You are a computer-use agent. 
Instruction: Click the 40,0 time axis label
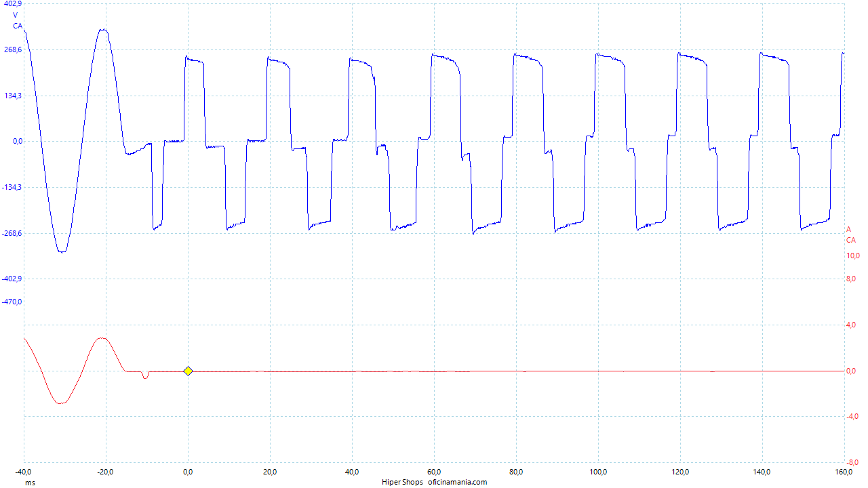coord(352,472)
